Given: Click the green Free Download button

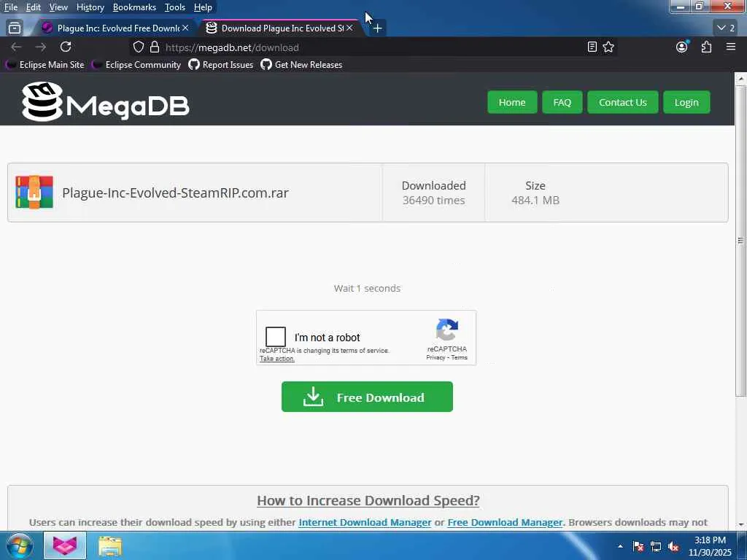Looking at the screenshot, I should point(367,397).
